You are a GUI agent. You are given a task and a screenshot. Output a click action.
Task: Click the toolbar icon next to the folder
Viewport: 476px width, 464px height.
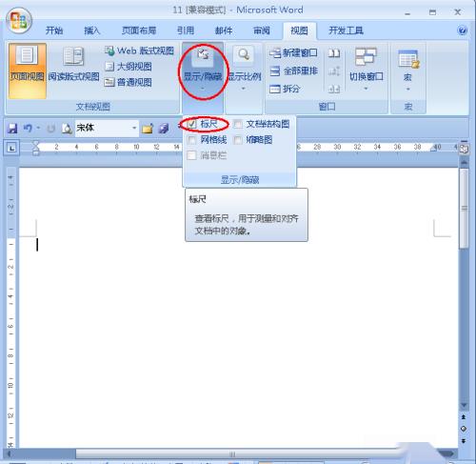[164, 129]
